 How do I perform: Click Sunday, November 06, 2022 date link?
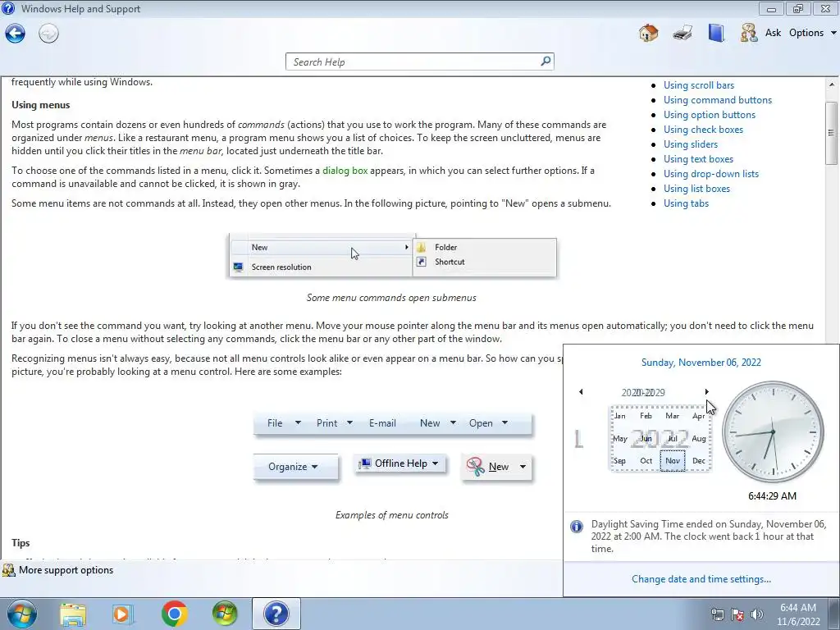[x=701, y=363]
